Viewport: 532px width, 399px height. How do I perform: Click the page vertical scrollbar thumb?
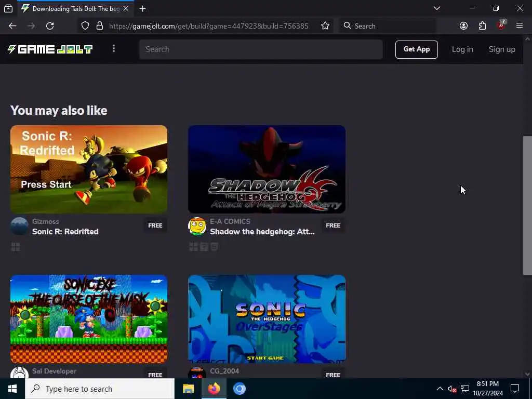(x=527, y=205)
